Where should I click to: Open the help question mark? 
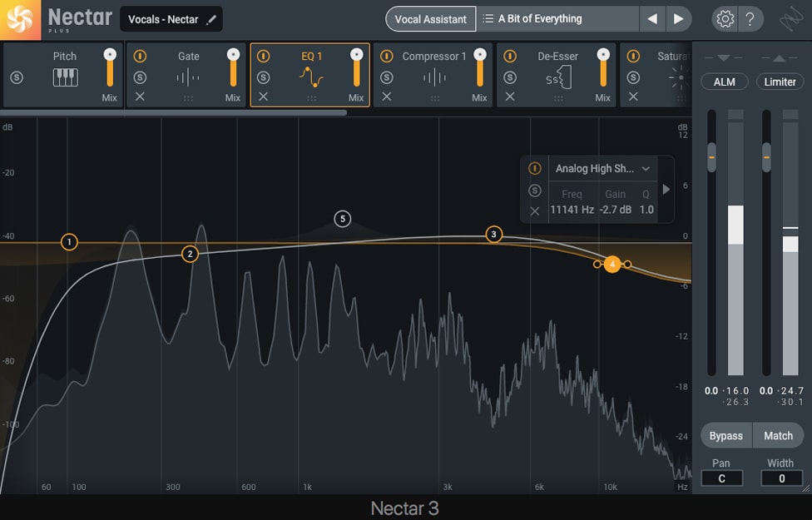pos(750,19)
